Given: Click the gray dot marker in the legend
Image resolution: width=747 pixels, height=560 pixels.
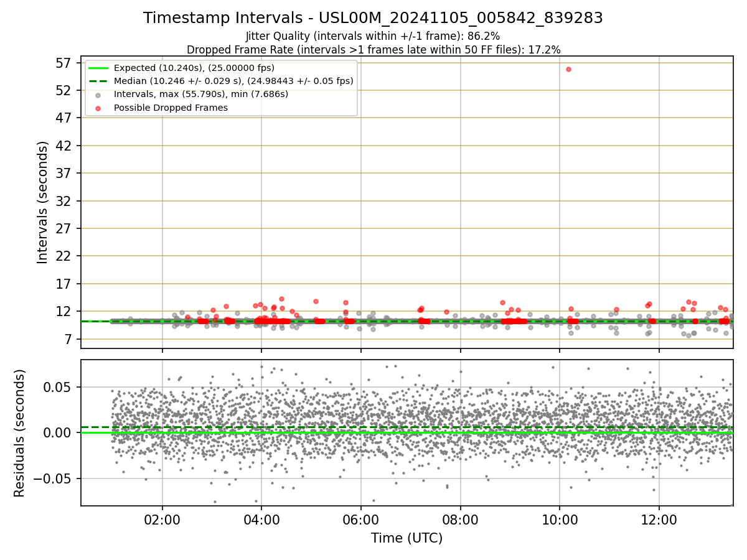Looking at the screenshot, I should pyautogui.click(x=98, y=95).
